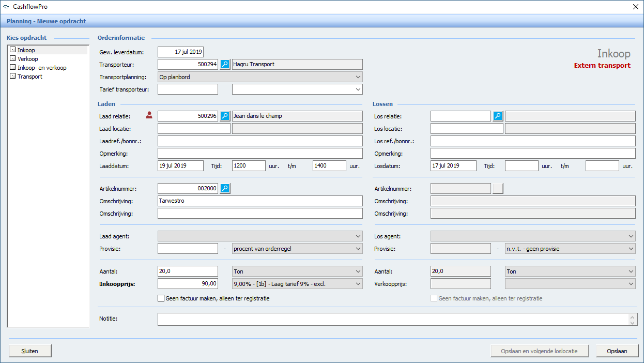Screen dimensions: 644x363
Task: Open the Los relatie search lookup
Action: click(x=498, y=116)
